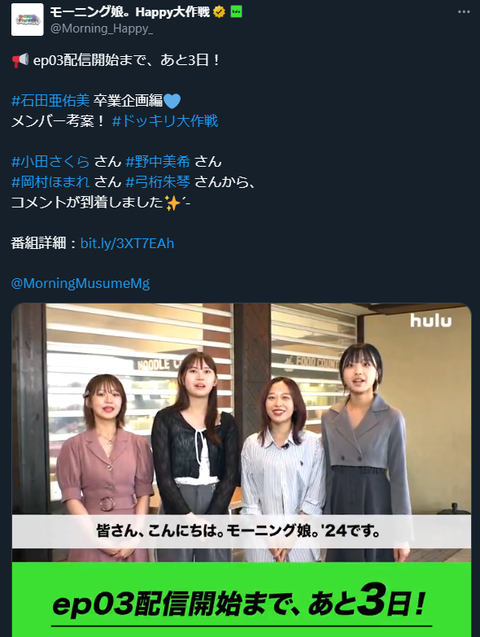
Task: Click the green ep03配信開始まで banner
Action: point(241,599)
